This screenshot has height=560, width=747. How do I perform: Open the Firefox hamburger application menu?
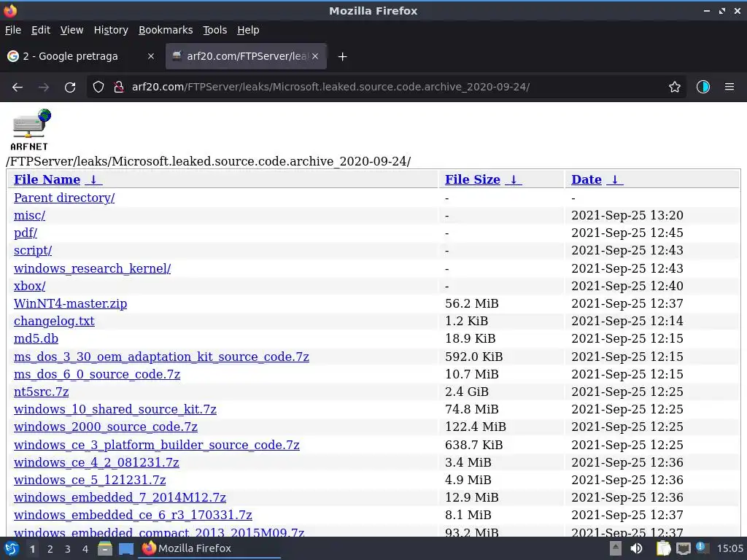coord(729,87)
